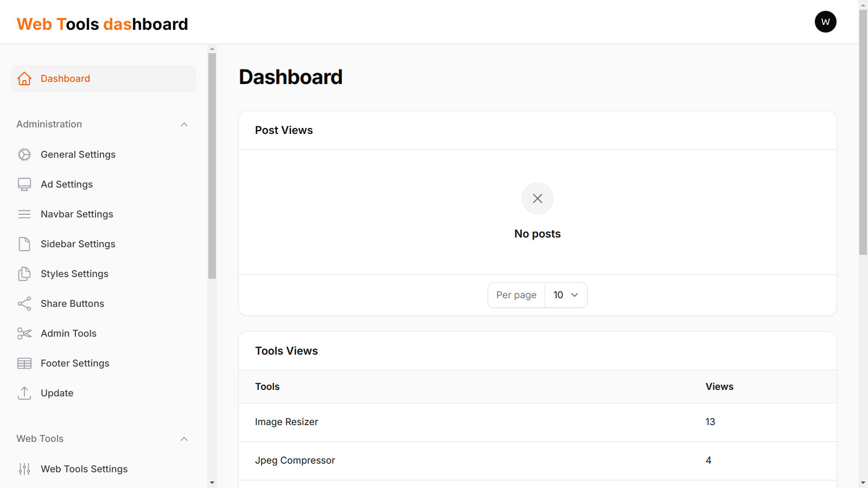Screen dimensions: 868x488
Task: Click the Web Tools Settings sliders icon
Action: click(x=24, y=468)
